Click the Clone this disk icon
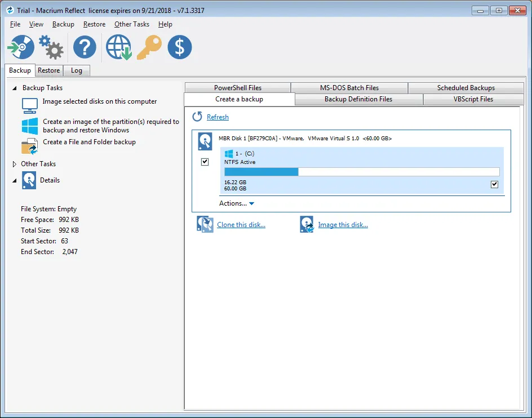The height and width of the screenshot is (418, 532). click(x=205, y=225)
